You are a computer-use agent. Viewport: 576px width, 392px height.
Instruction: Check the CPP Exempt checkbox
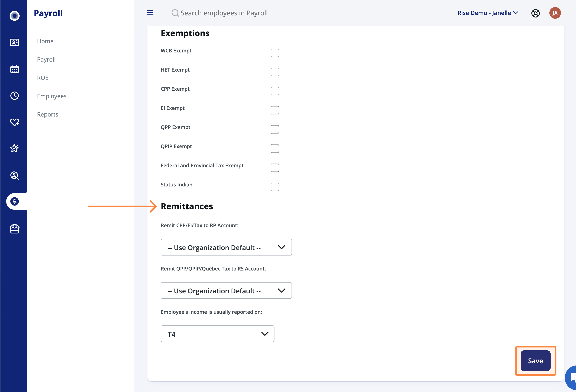tap(275, 91)
